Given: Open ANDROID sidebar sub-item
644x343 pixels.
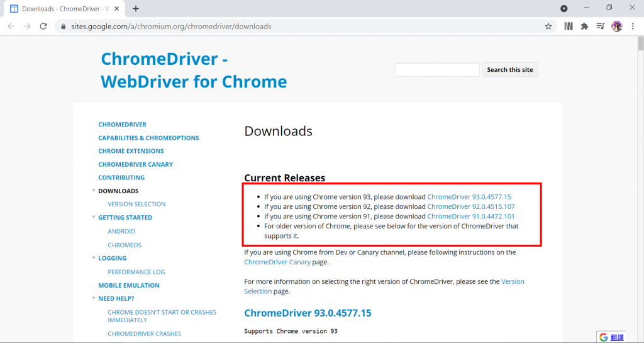Looking at the screenshot, I should [x=121, y=231].
